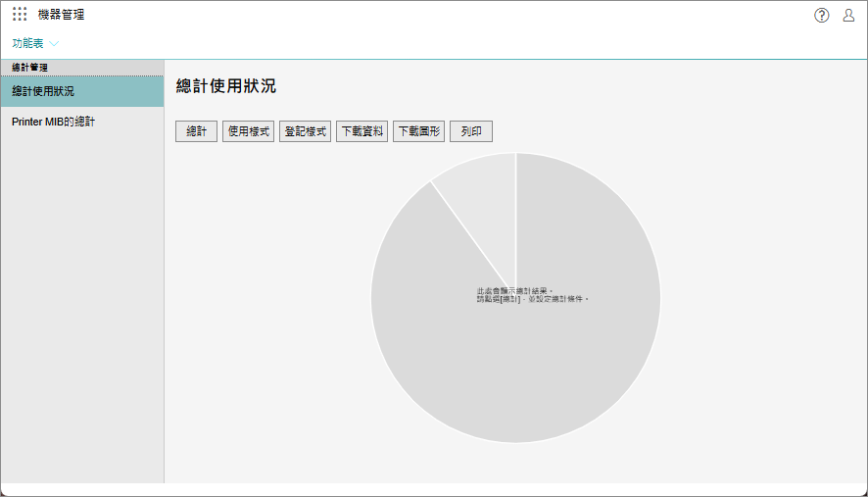Click the 總計 button
The width and height of the screenshot is (868, 497).
point(196,131)
